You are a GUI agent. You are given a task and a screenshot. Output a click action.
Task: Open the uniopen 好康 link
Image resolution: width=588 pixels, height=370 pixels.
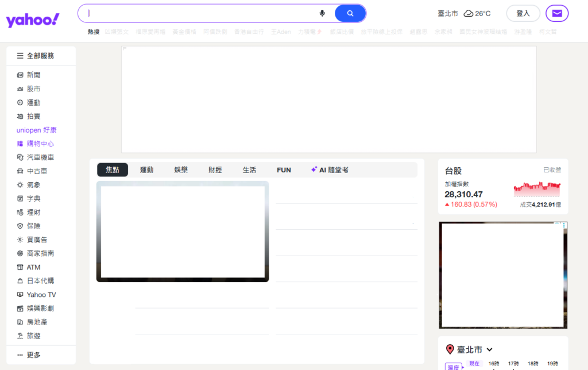pyautogui.click(x=37, y=130)
